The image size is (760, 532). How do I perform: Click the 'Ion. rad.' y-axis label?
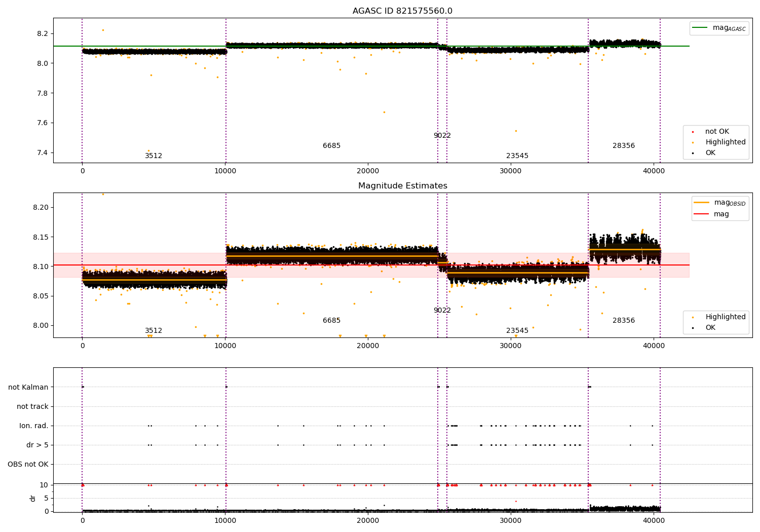click(34, 426)
